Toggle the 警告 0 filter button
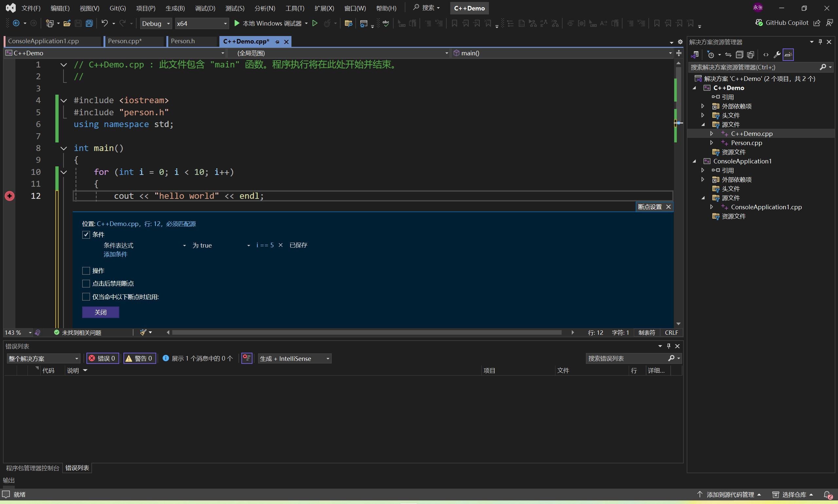The width and height of the screenshot is (838, 504). 140,358
